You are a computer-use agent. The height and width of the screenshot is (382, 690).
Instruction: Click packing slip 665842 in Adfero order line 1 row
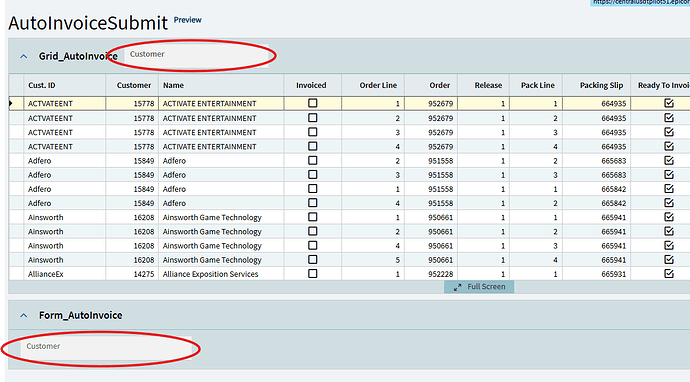(x=613, y=189)
